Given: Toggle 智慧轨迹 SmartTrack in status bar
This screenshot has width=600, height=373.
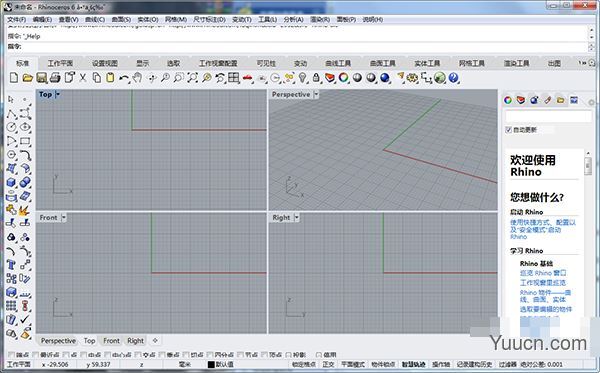Looking at the screenshot, I should pyautogui.click(x=414, y=365).
